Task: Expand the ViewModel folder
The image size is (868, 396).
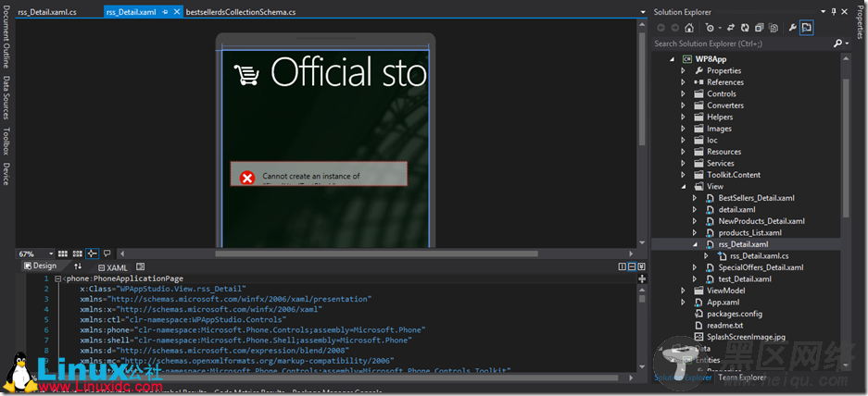Action: point(683,291)
